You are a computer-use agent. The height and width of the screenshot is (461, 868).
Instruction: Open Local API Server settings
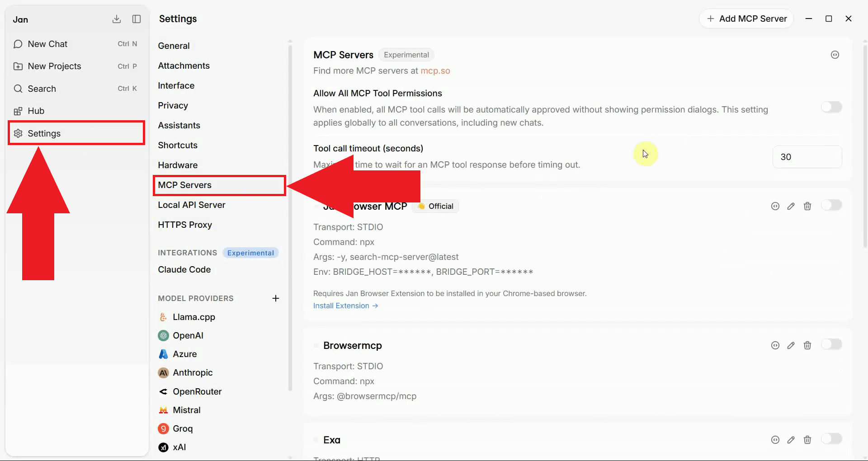click(x=191, y=205)
